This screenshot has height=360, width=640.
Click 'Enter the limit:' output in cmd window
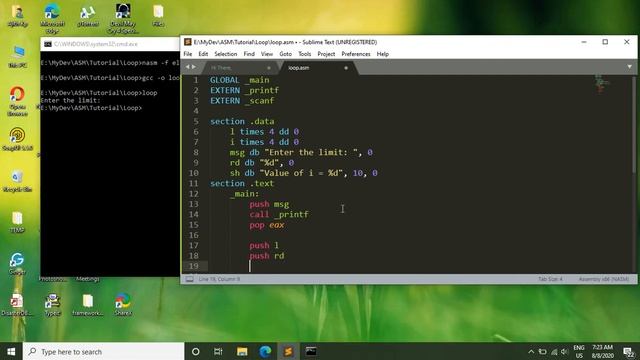tap(70, 100)
